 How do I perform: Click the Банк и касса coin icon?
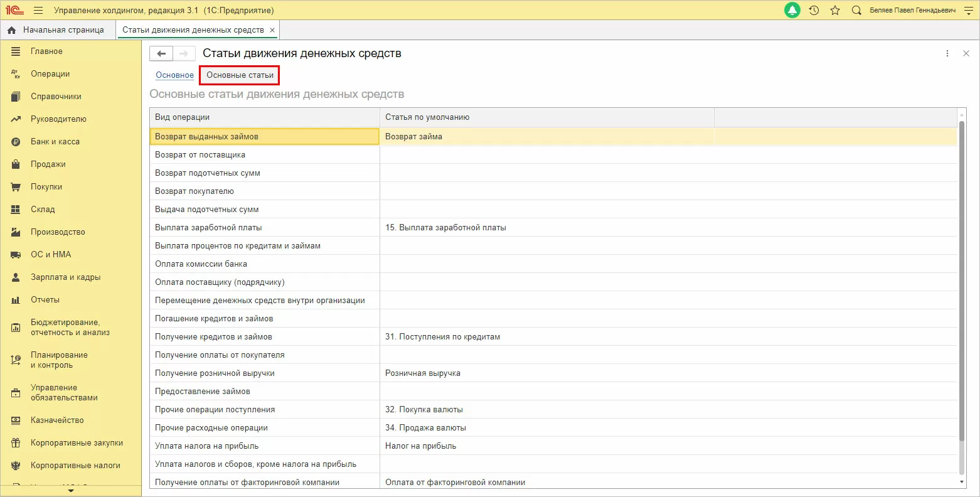(16, 142)
